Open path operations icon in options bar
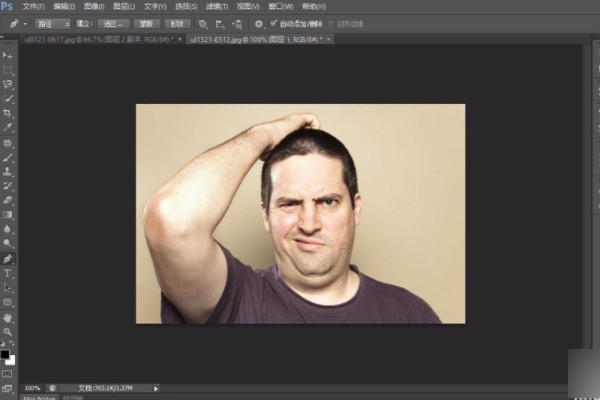The image size is (600, 400). [x=203, y=24]
